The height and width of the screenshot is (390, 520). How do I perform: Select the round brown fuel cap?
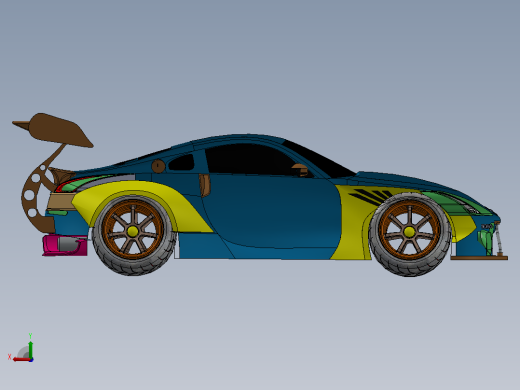coord(158,166)
